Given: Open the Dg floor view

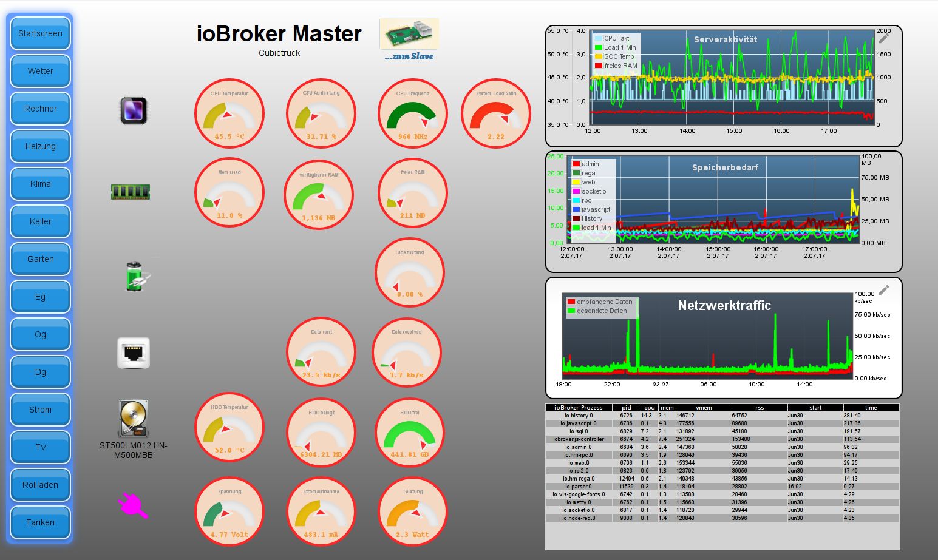Looking at the screenshot, I should coord(40,373).
